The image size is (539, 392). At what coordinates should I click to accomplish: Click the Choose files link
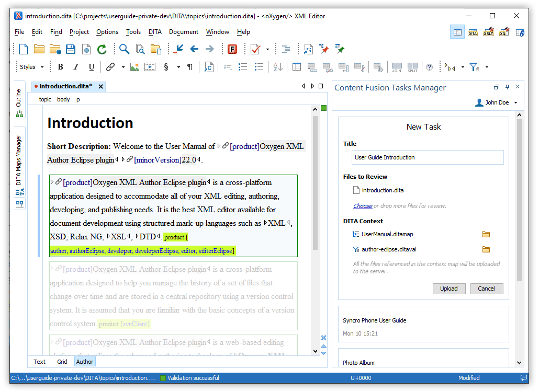pyautogui.click(x=363, y=205)
